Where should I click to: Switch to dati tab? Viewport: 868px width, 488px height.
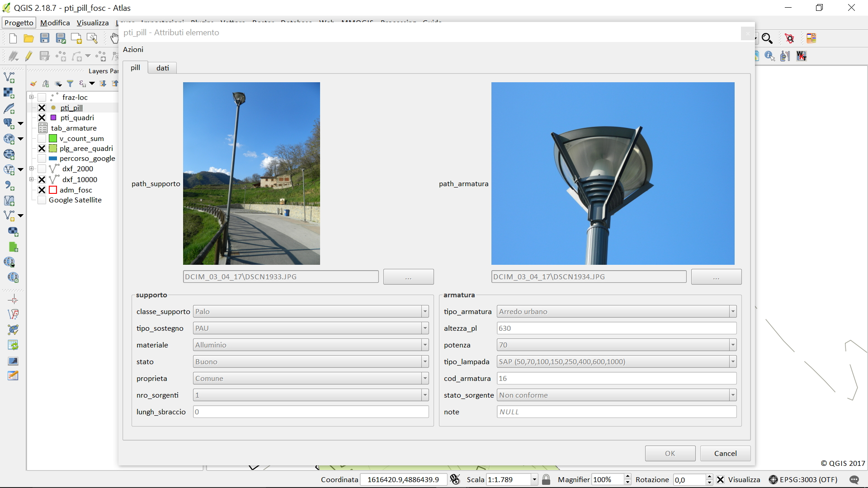(x=162, y=68)
